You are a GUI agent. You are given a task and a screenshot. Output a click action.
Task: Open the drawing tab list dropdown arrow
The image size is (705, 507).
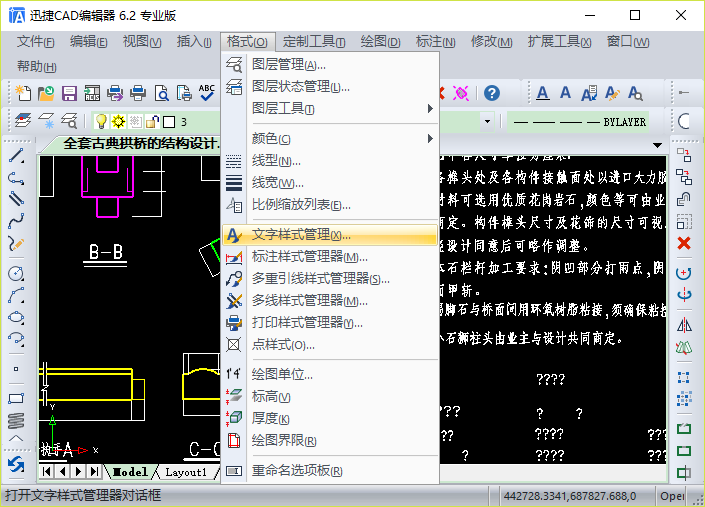pyautogui.click(x=657, y=145)
